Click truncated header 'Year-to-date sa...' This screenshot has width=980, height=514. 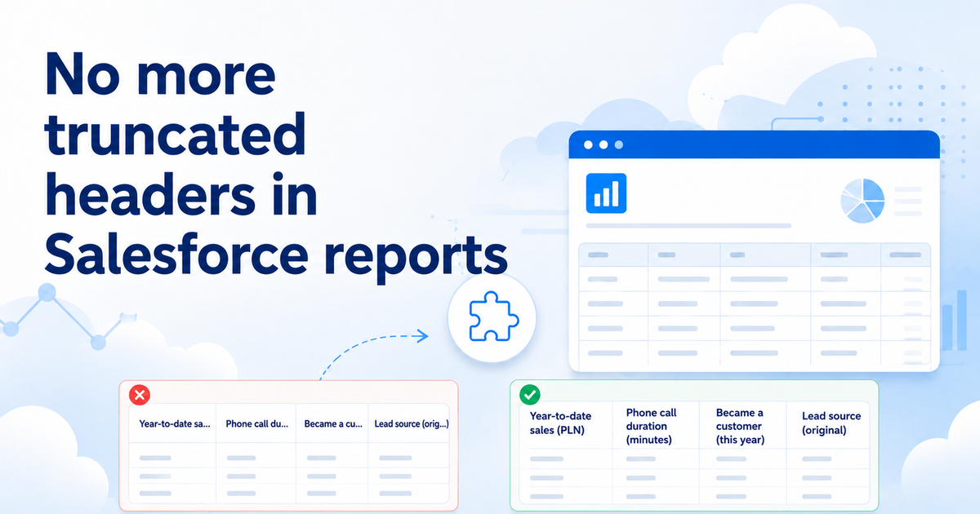pyautogui.click(x=176, y=424)
